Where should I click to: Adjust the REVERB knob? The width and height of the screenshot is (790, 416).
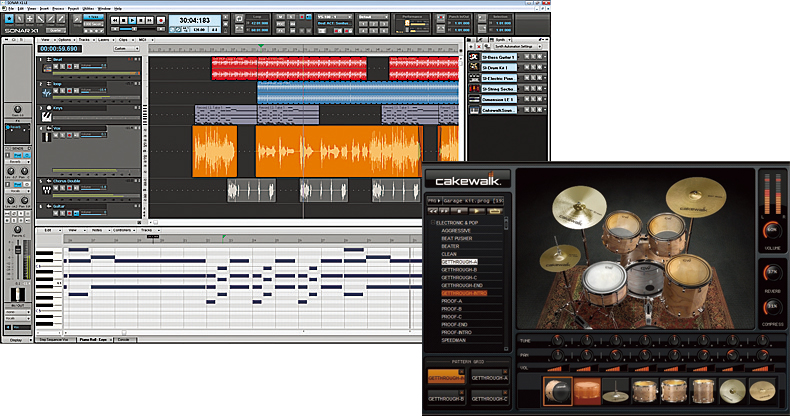click(772, 272)
